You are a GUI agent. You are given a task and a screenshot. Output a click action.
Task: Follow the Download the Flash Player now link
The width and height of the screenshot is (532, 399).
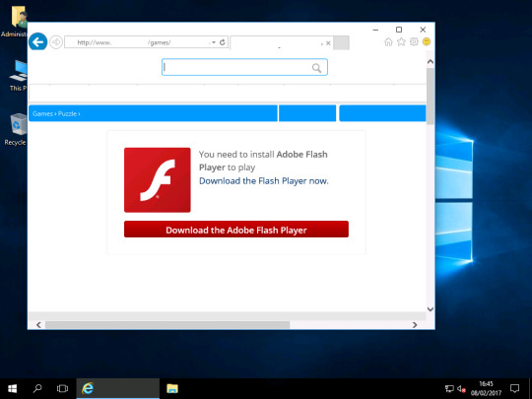pyautogui.click(x=264, y=181)
